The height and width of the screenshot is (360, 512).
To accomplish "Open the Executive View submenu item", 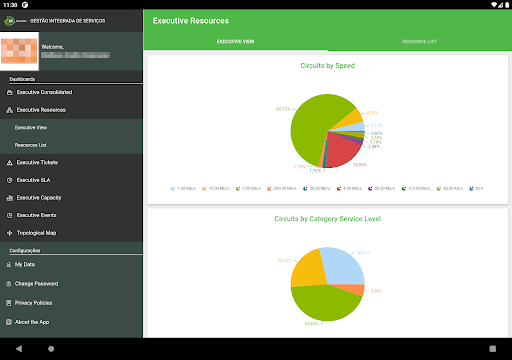I will point(71,128).
